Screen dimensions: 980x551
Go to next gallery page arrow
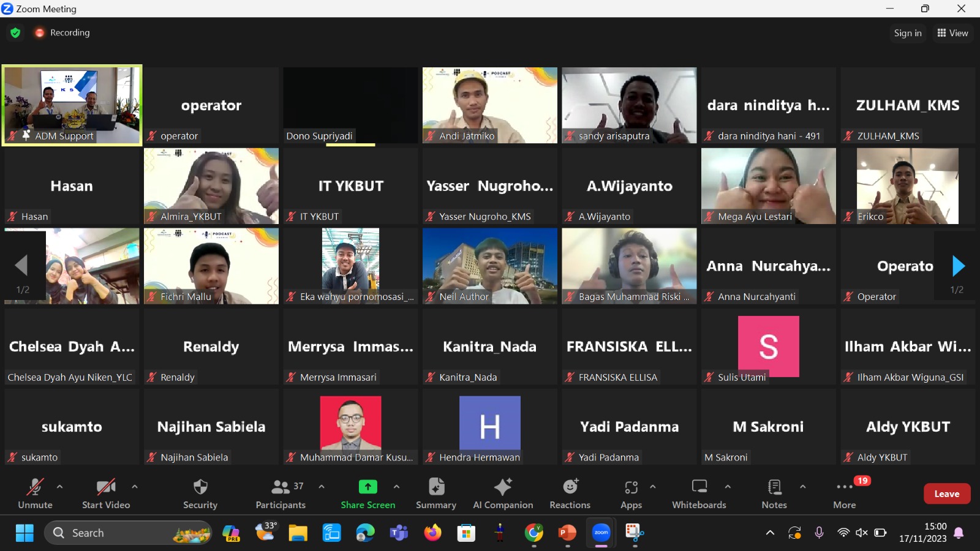pyautogui.click(x=958, y=266)
